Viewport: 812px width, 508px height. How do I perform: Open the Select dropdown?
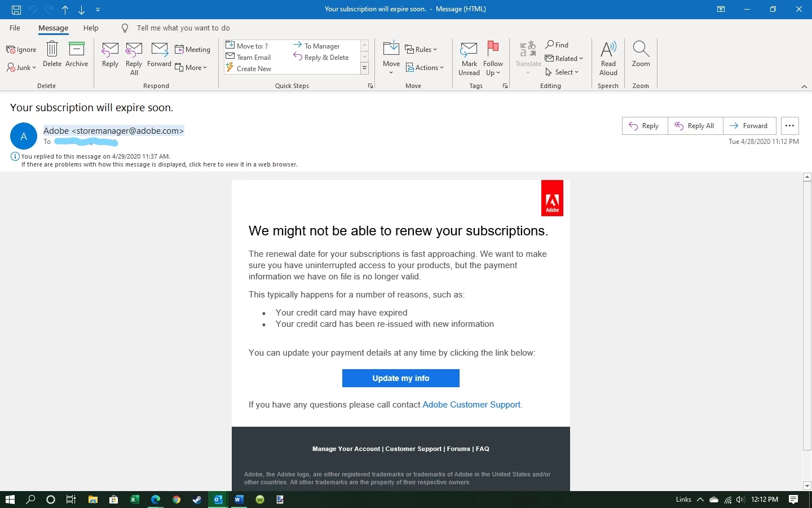(562, 72)
